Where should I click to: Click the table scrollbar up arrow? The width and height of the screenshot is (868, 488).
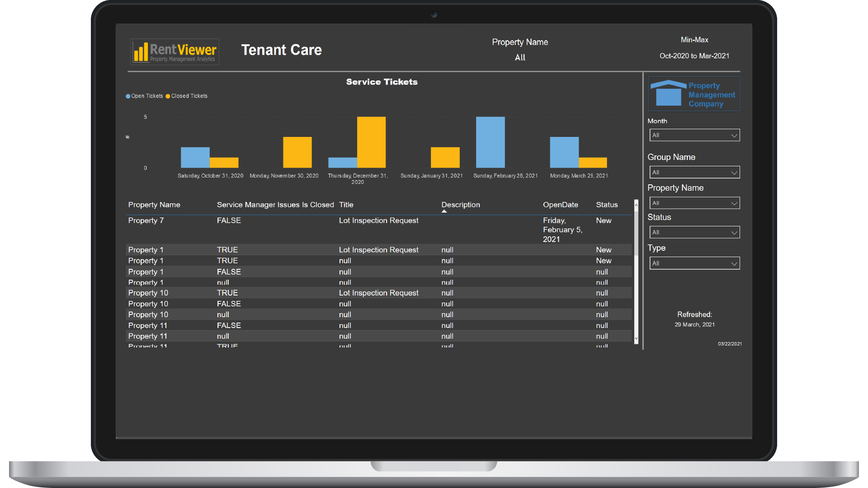636,205
